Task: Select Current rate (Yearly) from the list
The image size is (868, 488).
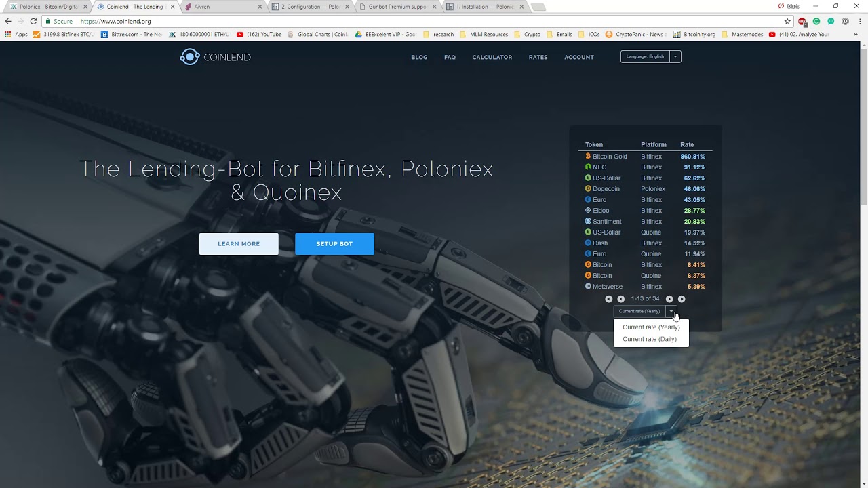Action: coord(651,327)
